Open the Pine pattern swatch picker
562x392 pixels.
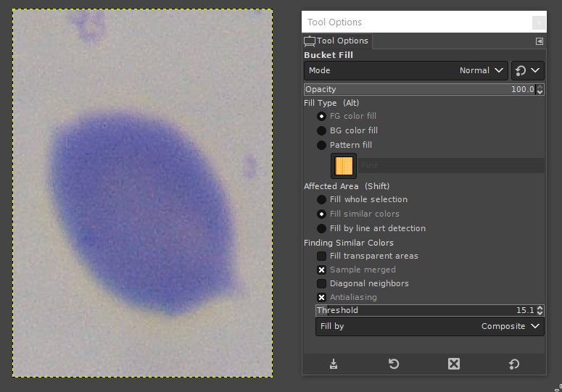click(x=344, y=166)
